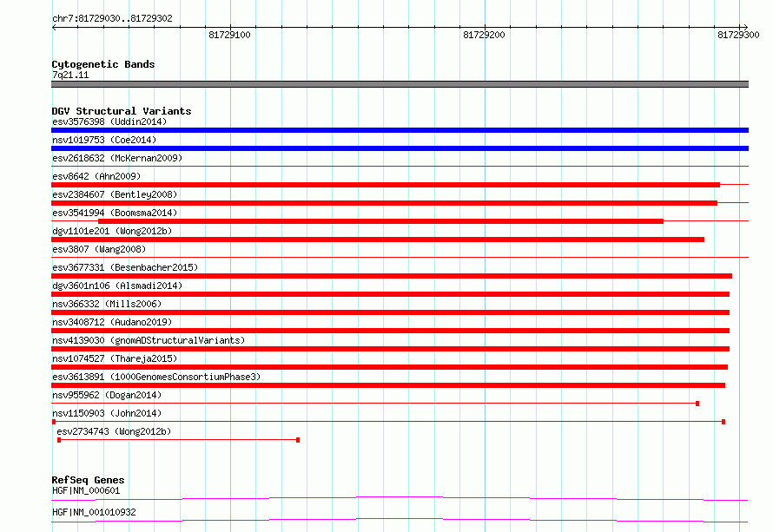
Task: Click the dgv1101e201 (Wong2012b) label
Action: pyautogui.click(x=112, y=231)
